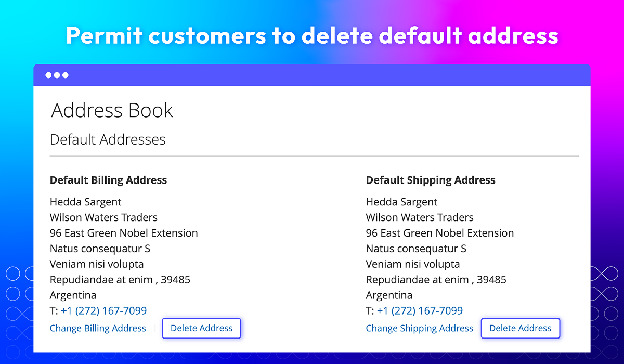The width and height of the screenshot is (624, 364).
Task: Call the shipping address phone number
Action: pos(420,311)
